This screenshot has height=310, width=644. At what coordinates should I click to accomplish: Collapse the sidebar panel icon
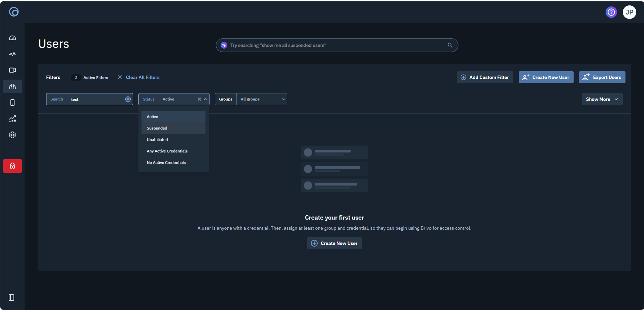click(x=11, y=298)
